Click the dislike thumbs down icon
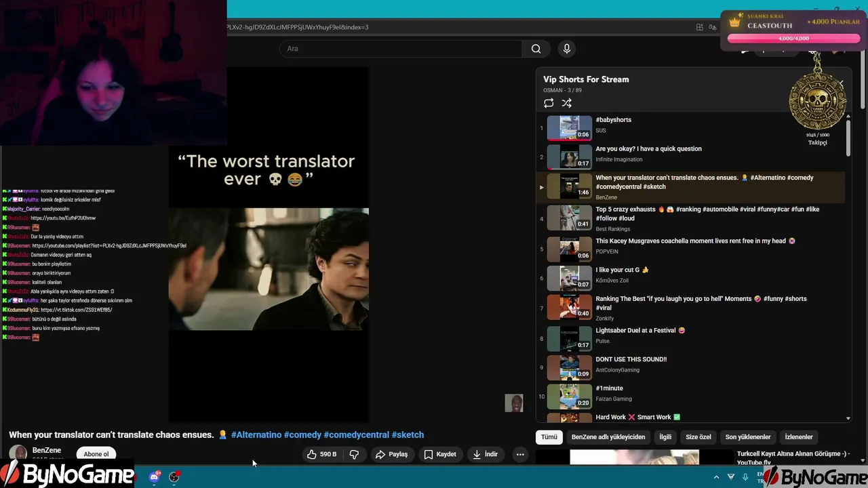Image resolution: width=868 pixels, height=488 pixels. pyautogui.click(x=354, y=454)
